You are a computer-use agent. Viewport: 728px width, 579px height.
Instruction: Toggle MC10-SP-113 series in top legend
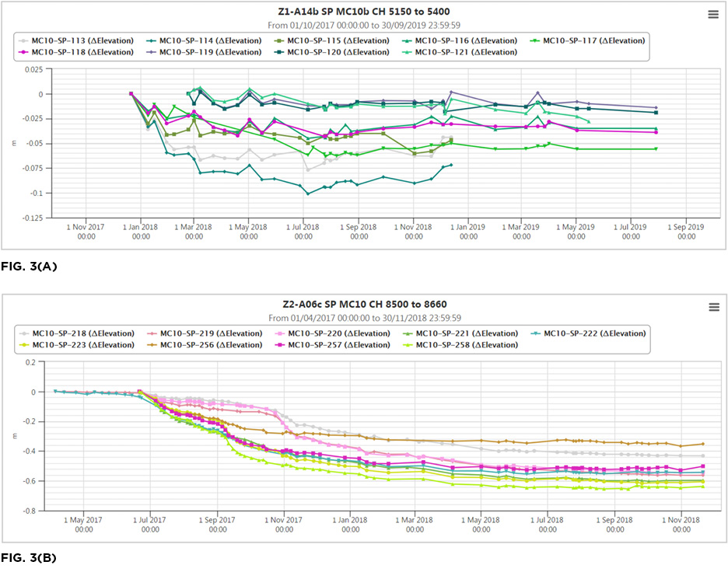pyautogui.click(x=82, y=40)
